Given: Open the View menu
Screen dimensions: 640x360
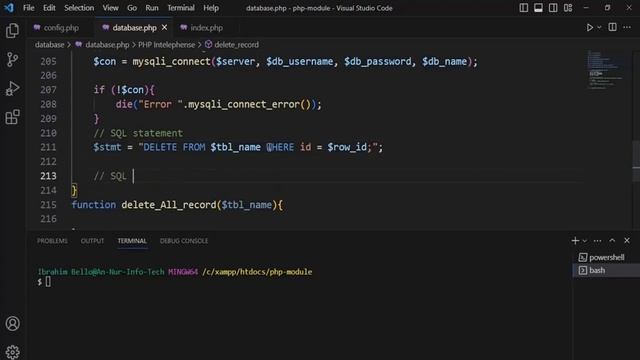Looking at the screenshot, I should coord(110,8).
